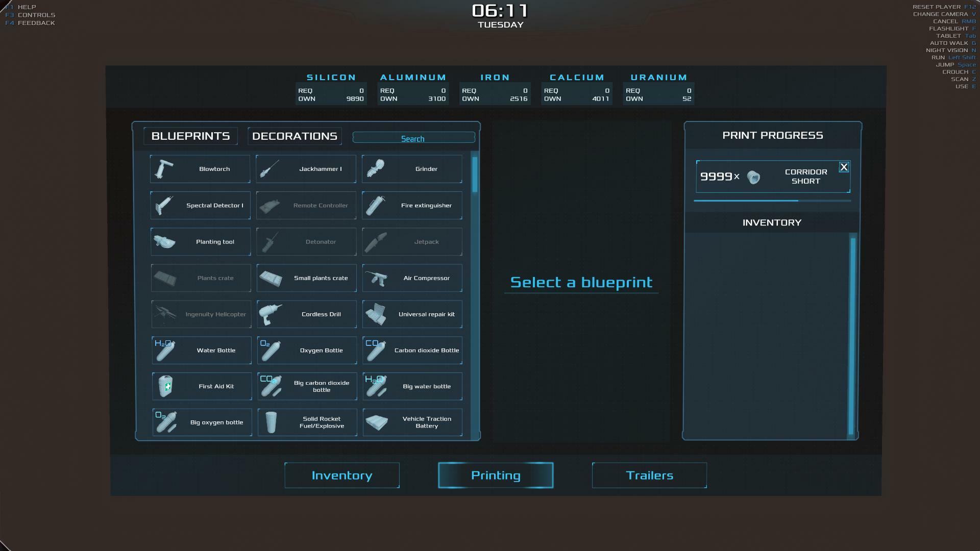Screen dimensions: 980x551
Task: Open the Inventory section
Action: click(342, 475)
